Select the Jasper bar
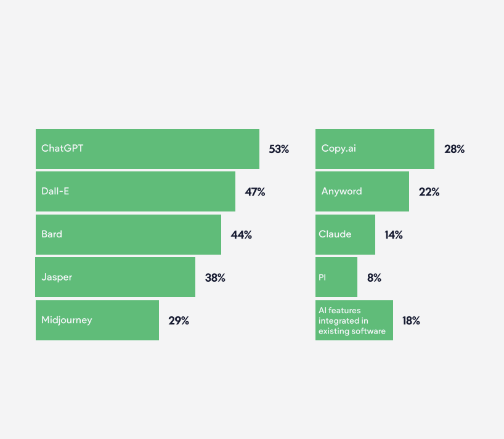504x439 pixels. (115, 277)
